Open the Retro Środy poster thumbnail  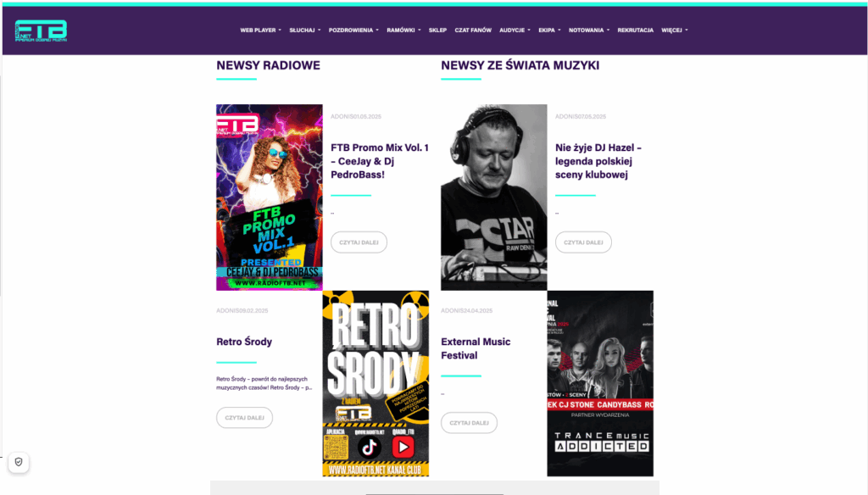[376, 383]
